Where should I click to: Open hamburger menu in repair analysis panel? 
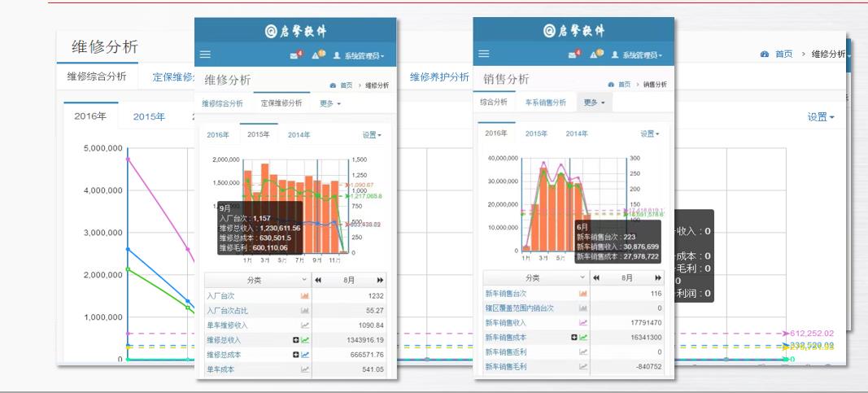[x=205, y=55]
